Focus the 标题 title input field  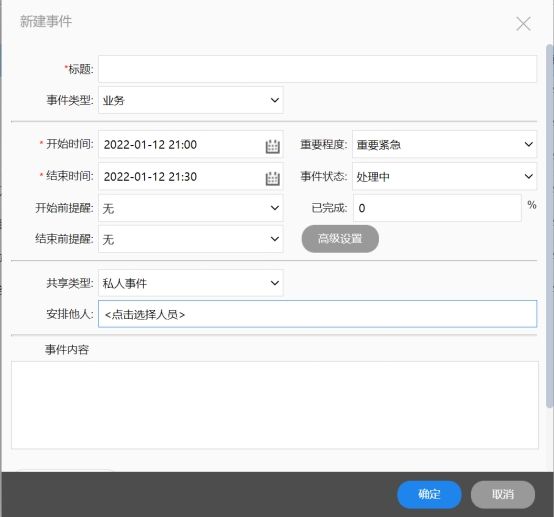318,69
